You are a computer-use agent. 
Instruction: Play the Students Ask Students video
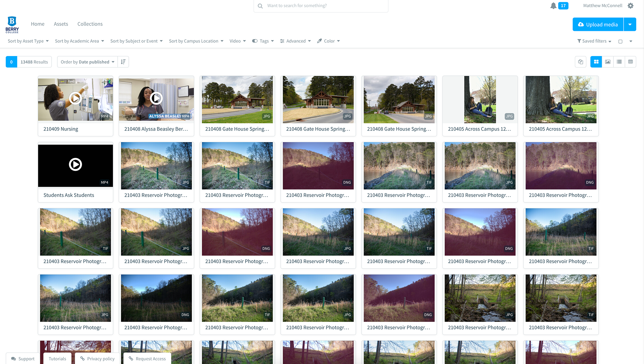click(x=75, y=165)
